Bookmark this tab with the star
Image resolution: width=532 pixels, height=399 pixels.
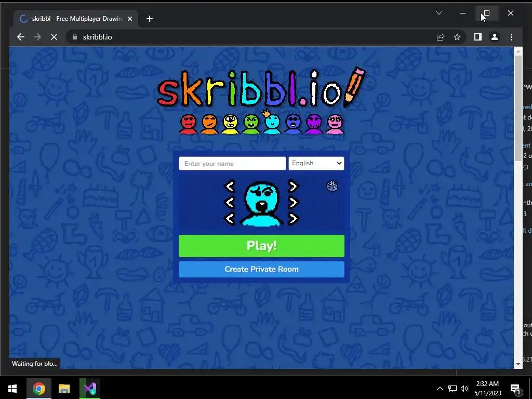457,37
